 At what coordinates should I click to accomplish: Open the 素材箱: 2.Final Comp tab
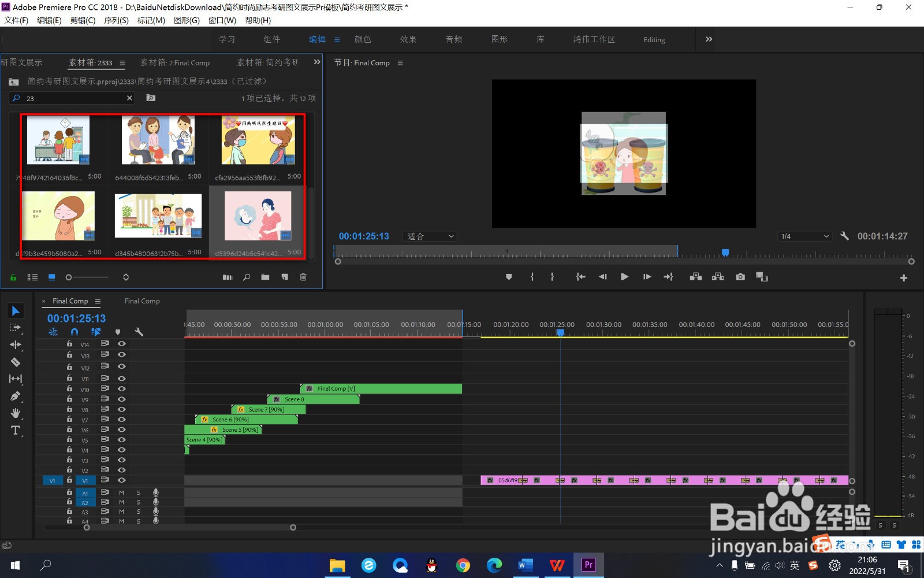pyautogui.click(x=175, y=62)
